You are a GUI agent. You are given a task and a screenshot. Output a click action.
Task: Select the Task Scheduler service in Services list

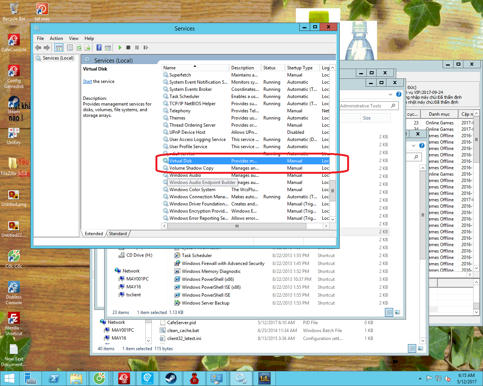point(246,97)
